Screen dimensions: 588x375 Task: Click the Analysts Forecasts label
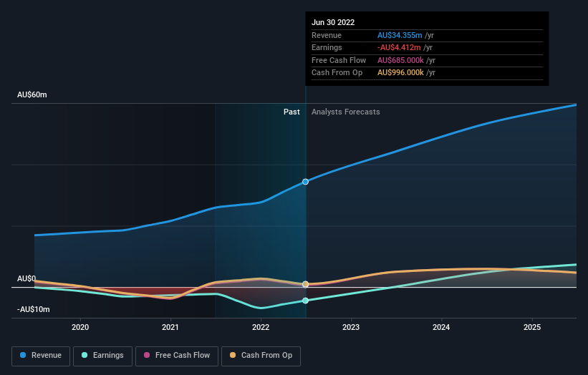[x=345, y=112]
